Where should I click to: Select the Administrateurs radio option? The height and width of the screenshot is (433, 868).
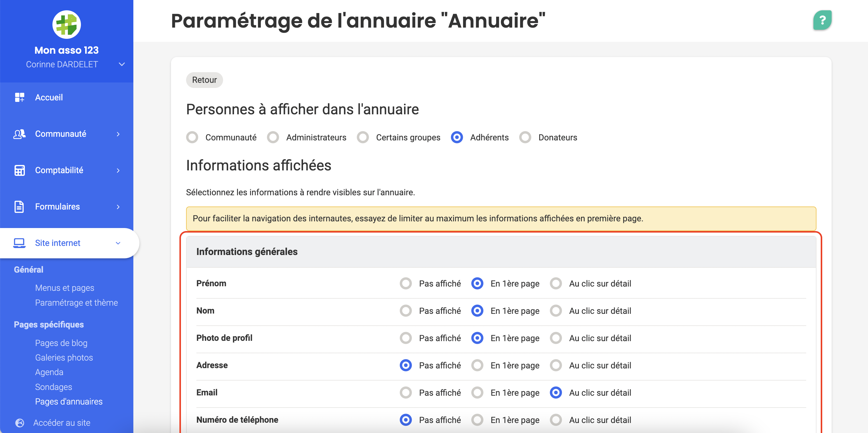273,137
